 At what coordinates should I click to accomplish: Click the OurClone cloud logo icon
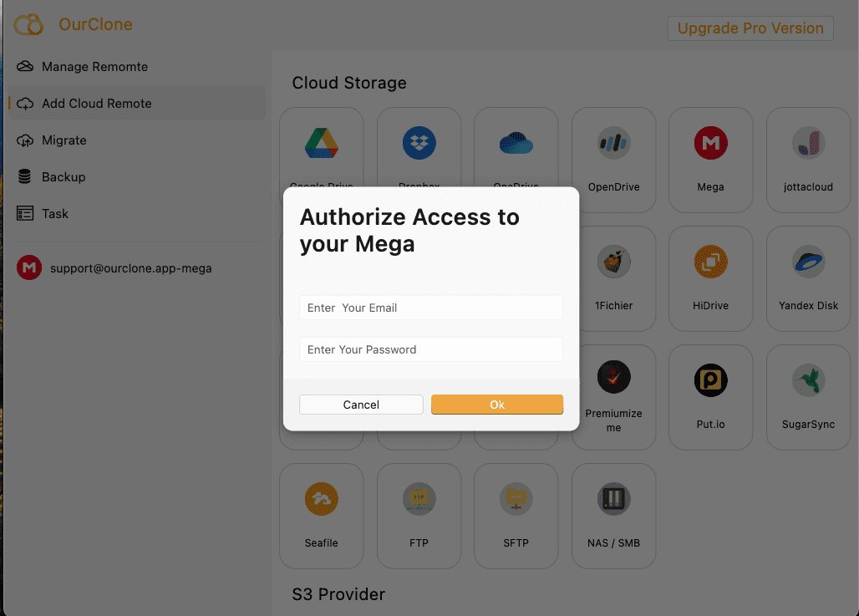[28, 25]
